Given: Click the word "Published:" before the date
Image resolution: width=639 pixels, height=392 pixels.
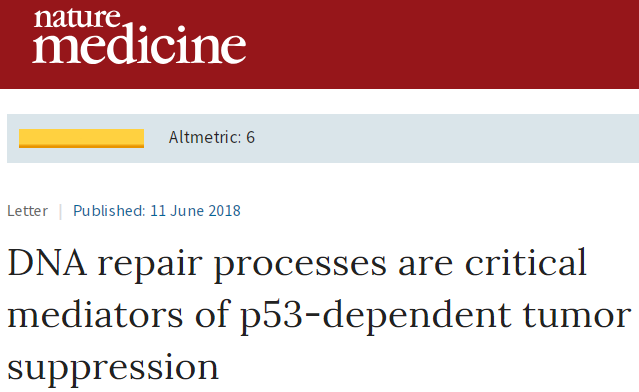Looking at the screenshot, I should point(109,211).
